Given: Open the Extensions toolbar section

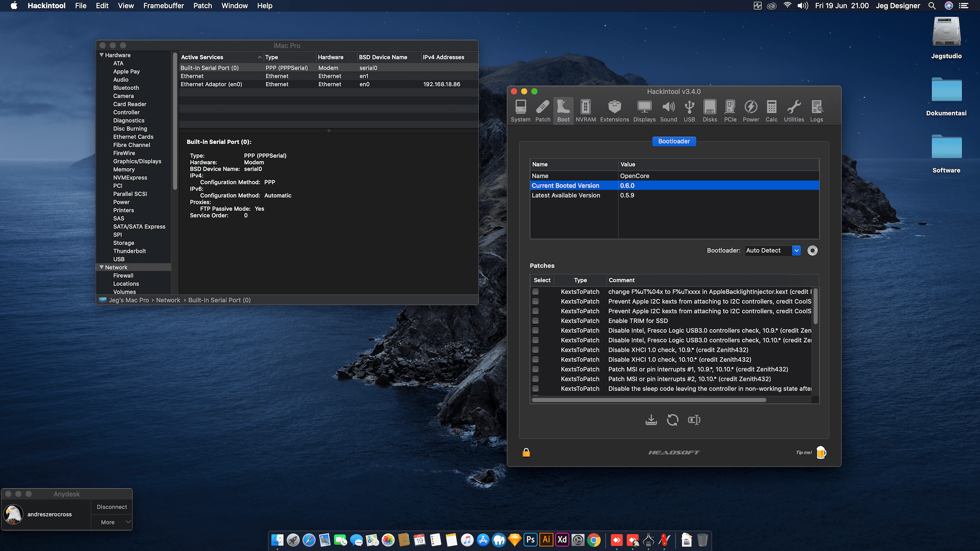Looking at the screenshot, I should pyautogui.click(x=615, y=110).
